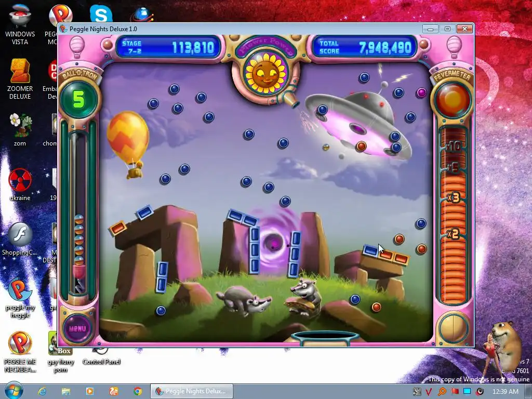Maximize the Peggle Nights Deluxe window
Image resolution: width=532 pixels, height=399 pixels.
coord(447,29)
